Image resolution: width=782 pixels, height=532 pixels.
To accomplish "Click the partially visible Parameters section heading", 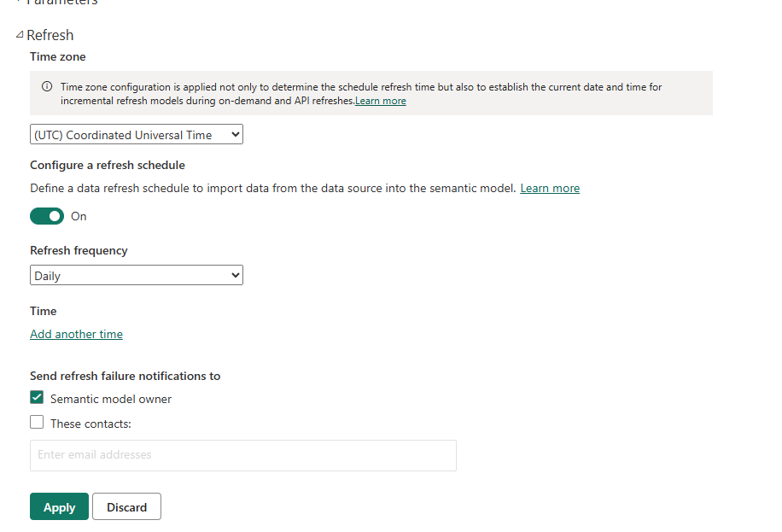I will coord(61,3).
